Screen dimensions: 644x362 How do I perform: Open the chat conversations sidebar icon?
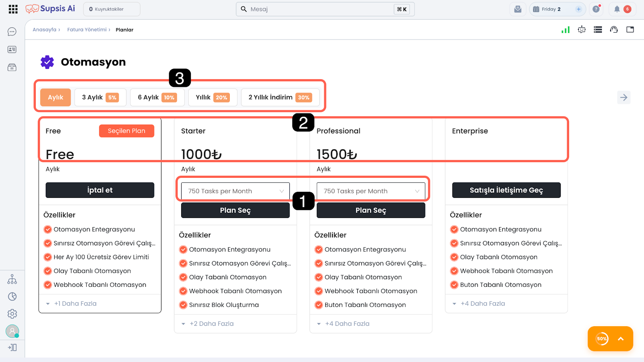12,32
